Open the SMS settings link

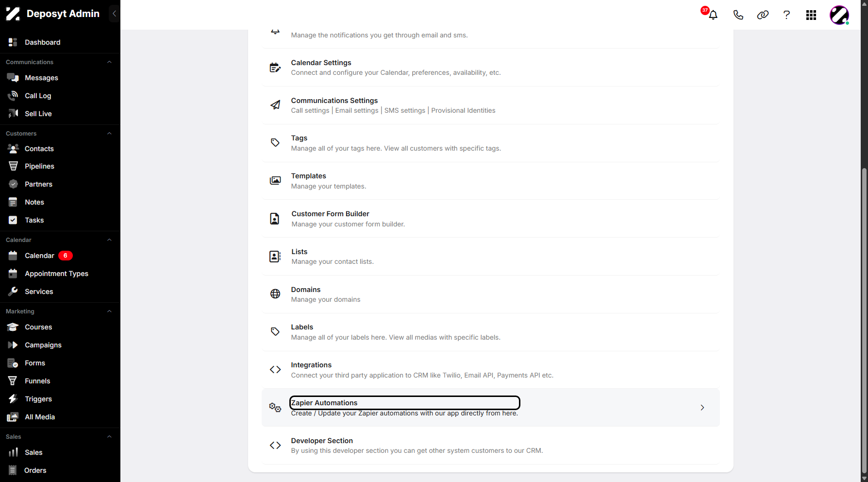(405, 111)
